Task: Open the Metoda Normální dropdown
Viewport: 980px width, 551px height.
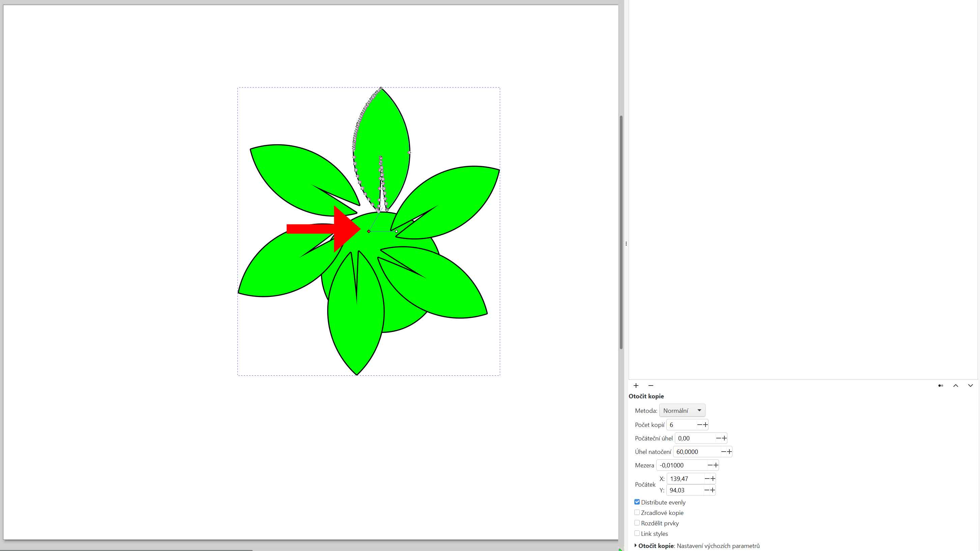Action: pyautogui.click(x=682, y=410)
